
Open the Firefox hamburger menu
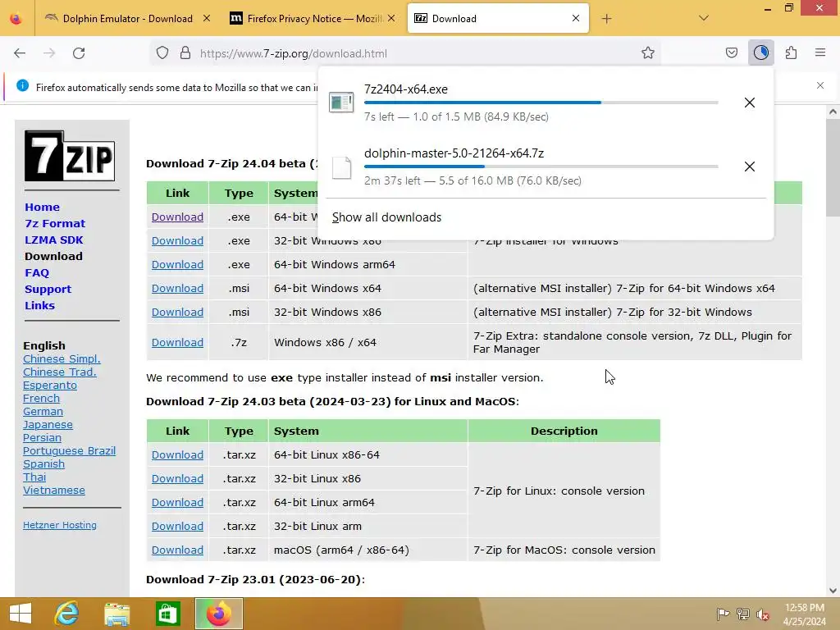click(820, 53)
